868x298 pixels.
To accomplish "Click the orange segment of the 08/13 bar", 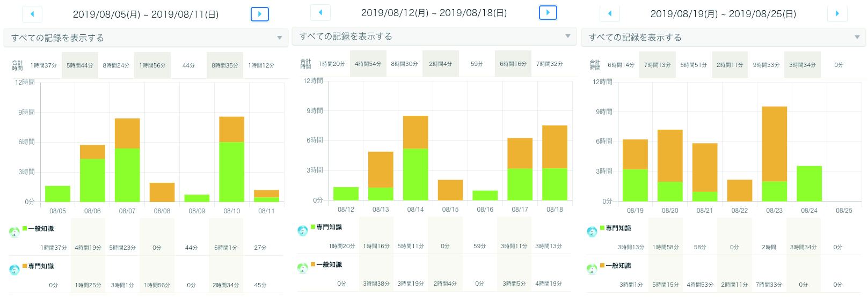I will (x=381, y=169).
